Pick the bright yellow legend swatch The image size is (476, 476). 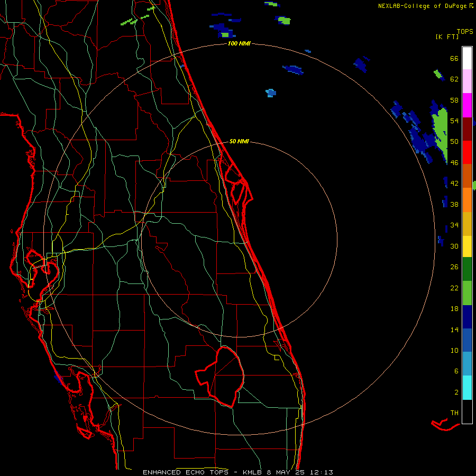tap(467, 246)
